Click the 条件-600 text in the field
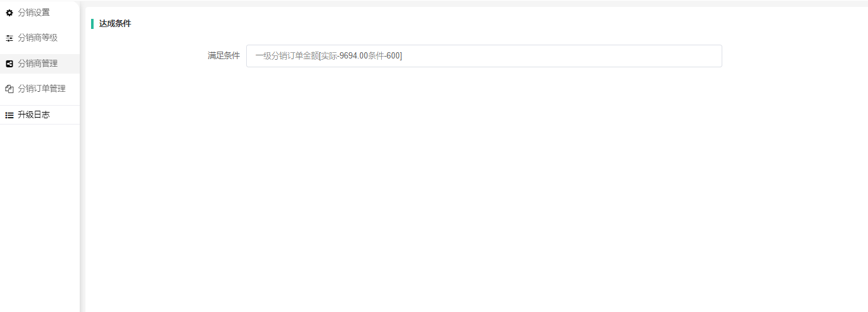Screen dimensions: 868x312 [383, 56]
